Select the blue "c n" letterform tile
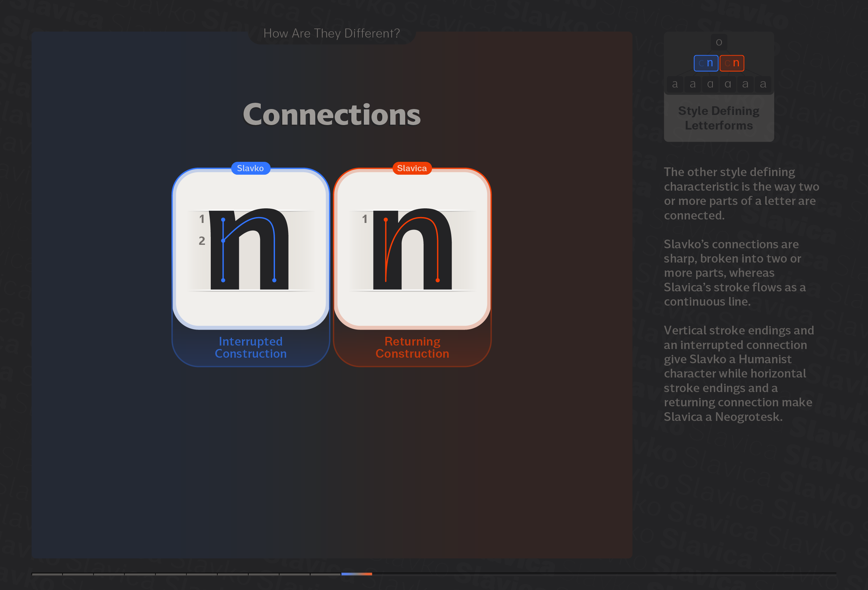Viewport: 868px width, 590px height. click(706, 63)
